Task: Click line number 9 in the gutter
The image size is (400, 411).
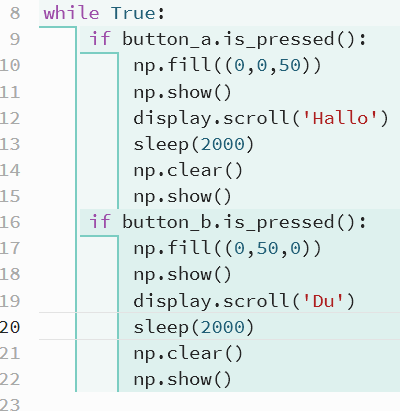Action: click(x=15, y=39)
